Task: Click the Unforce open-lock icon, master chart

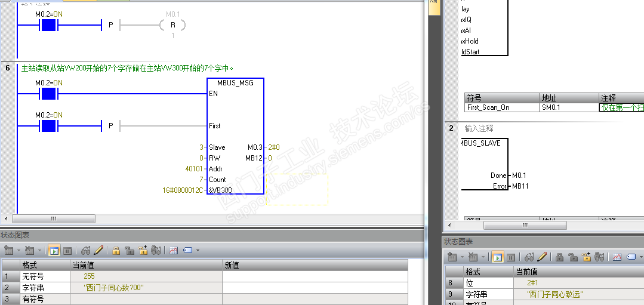Action: click(130, 250)
